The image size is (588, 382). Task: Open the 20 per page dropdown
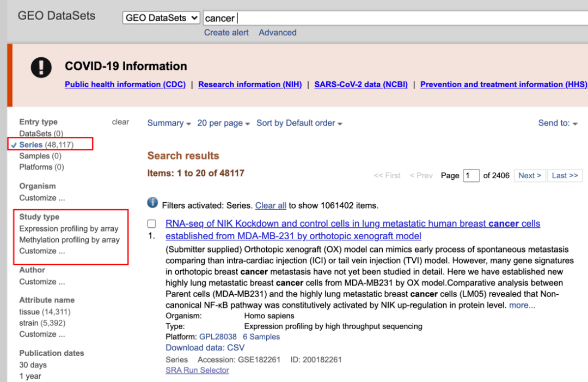click(224, 123)
